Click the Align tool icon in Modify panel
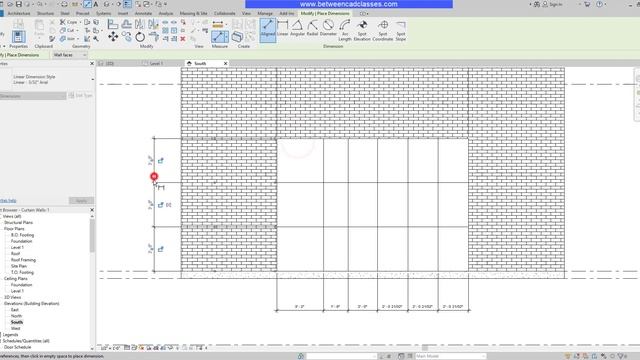 coord(113,24)
